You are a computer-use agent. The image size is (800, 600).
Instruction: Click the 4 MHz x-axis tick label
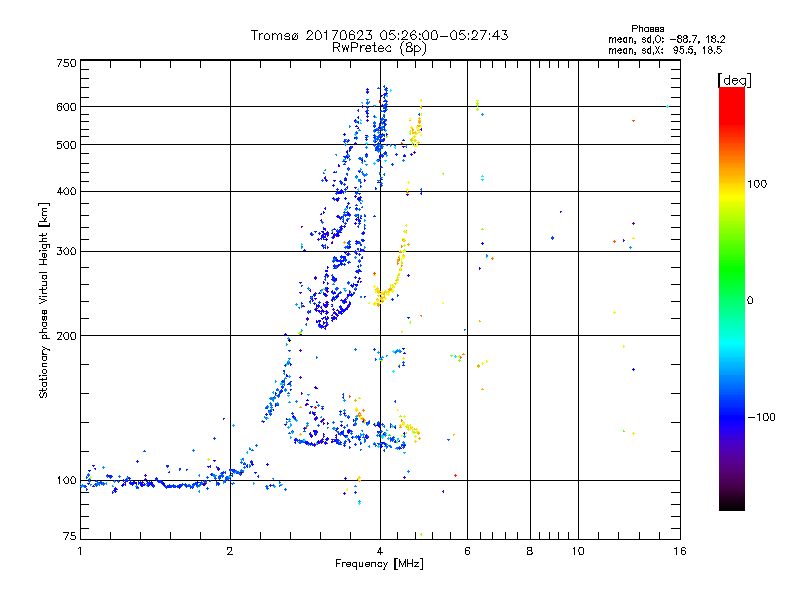380,551
